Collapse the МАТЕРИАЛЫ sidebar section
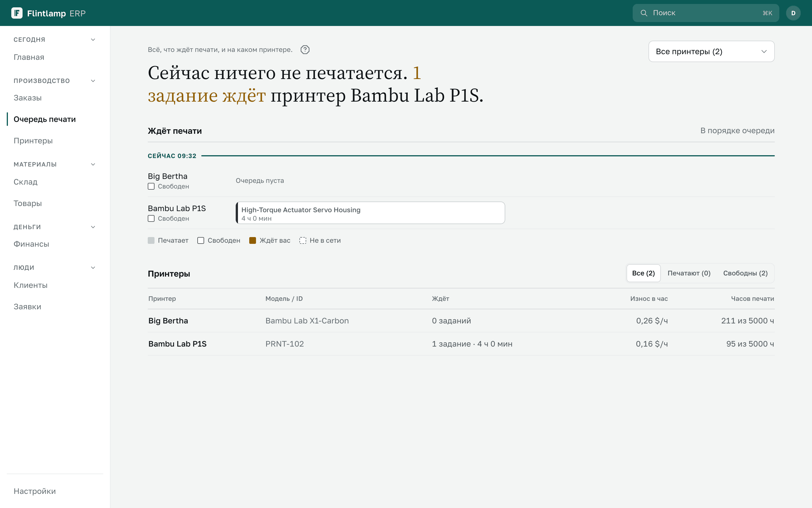 [93, 164]
